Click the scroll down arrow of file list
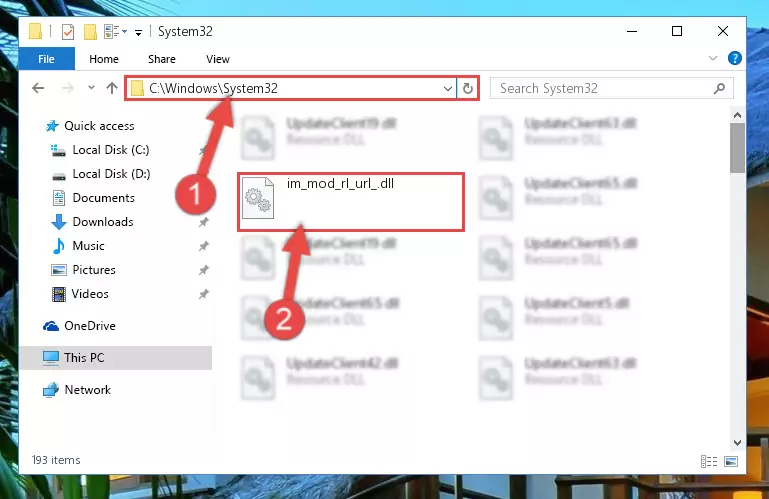The width and height of the screenshot is (769, 499). 737,443
